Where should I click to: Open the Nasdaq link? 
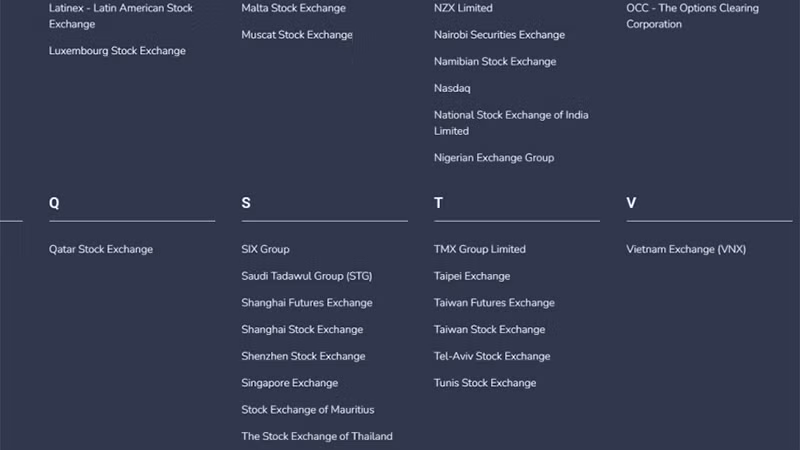[x=452, y=88]
